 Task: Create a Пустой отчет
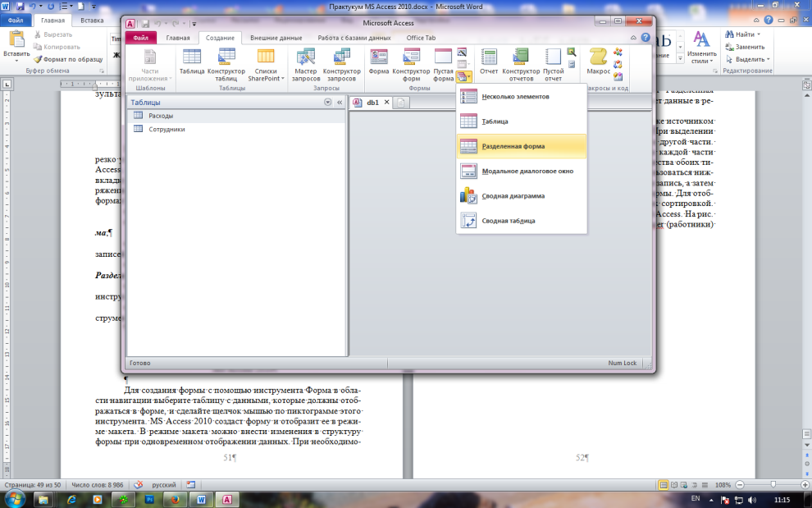553,65
